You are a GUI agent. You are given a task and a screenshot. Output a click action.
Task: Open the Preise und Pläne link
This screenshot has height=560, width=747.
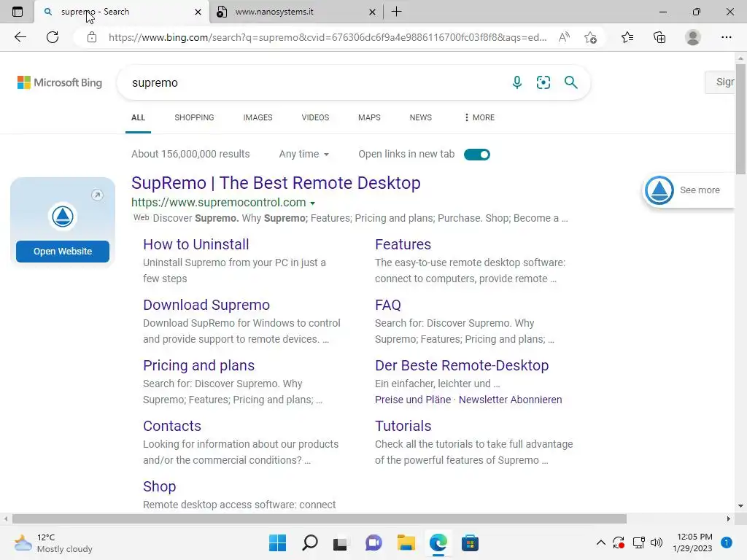coord(413,400)
